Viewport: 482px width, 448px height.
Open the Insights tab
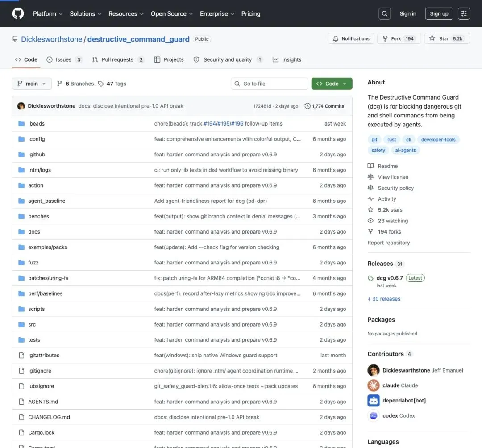pyautogui.click(x=287, y=59)
